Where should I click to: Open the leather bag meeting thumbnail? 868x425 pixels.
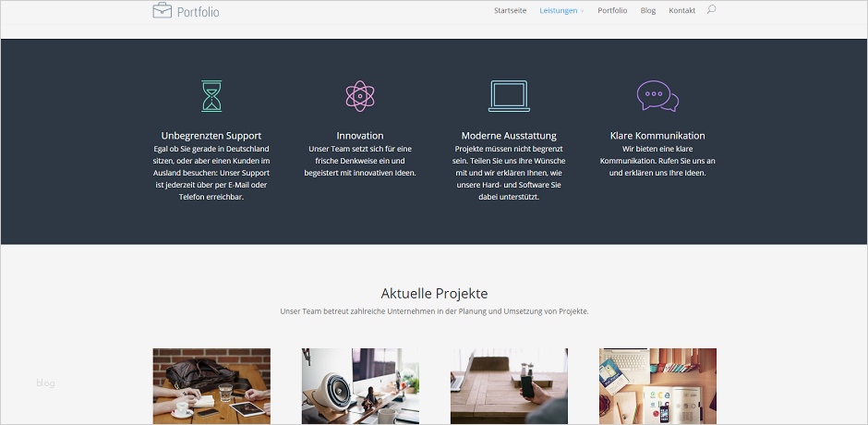211,386
